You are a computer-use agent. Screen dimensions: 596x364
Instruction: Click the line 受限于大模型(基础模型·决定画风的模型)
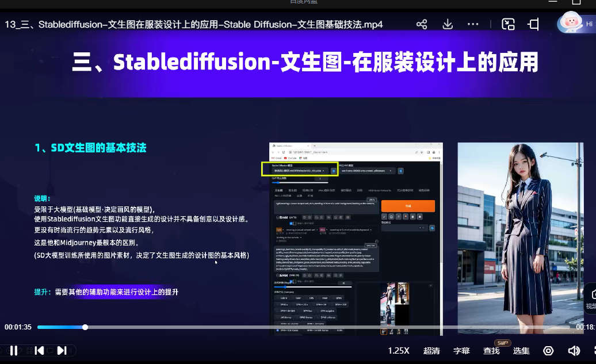pos(95,209)
